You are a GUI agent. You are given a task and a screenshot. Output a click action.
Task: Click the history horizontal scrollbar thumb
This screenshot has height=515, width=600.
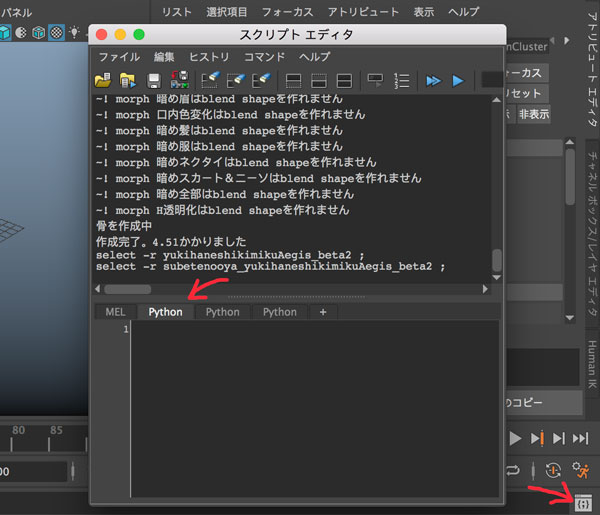click(127, 289)
